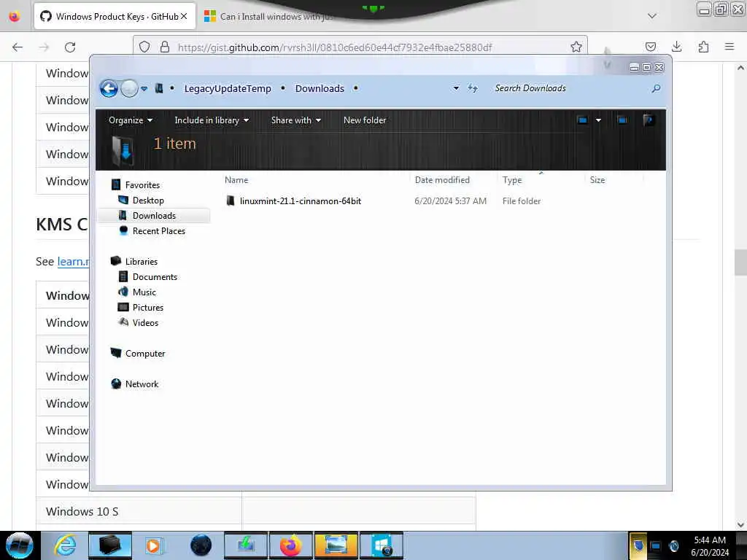Viewport: 747px width, 560px height.
Task: Launch Internet Explorer from the taskbar
Action: (x=65, y=545)
